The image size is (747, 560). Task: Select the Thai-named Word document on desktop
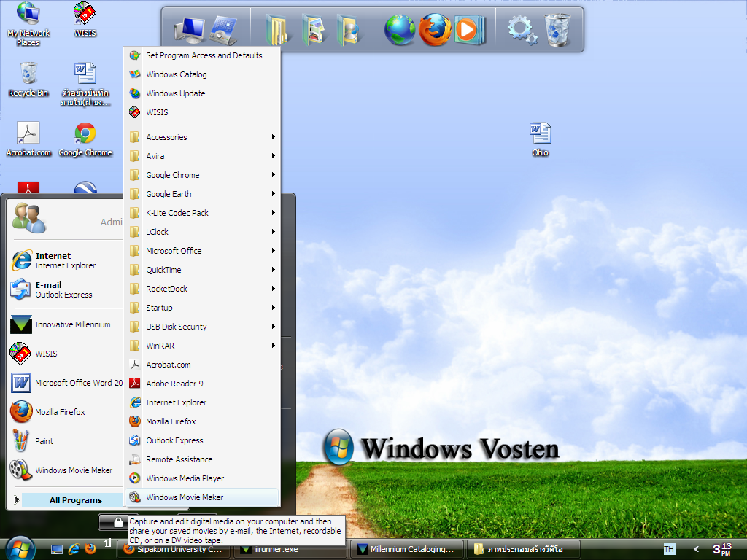pos(85,85)
